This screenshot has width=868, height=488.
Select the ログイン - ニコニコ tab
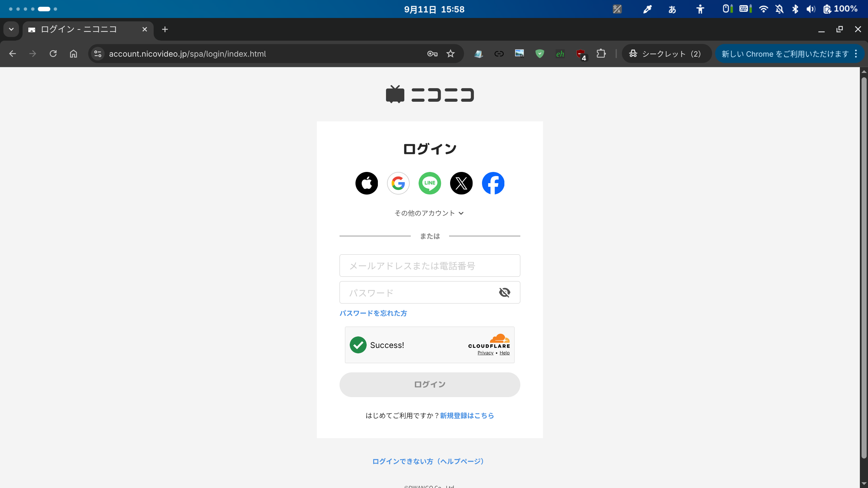coord(88,30)
